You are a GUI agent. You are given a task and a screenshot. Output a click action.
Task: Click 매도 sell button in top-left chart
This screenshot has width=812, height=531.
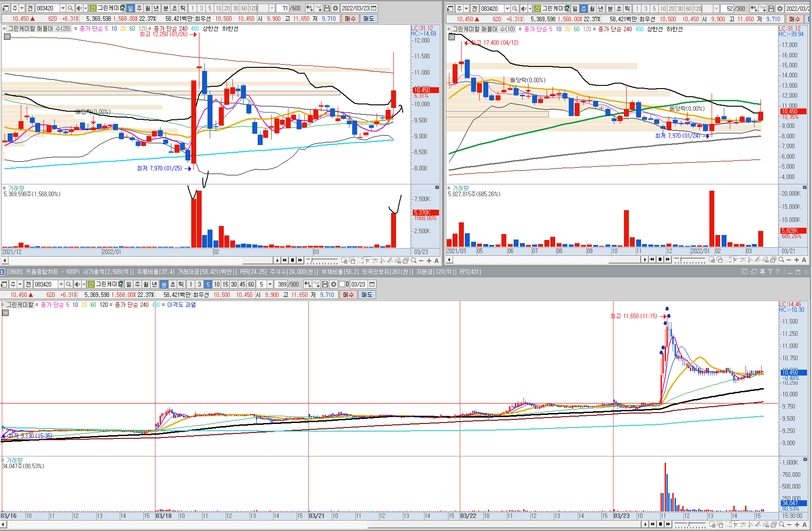pos(369,19)
